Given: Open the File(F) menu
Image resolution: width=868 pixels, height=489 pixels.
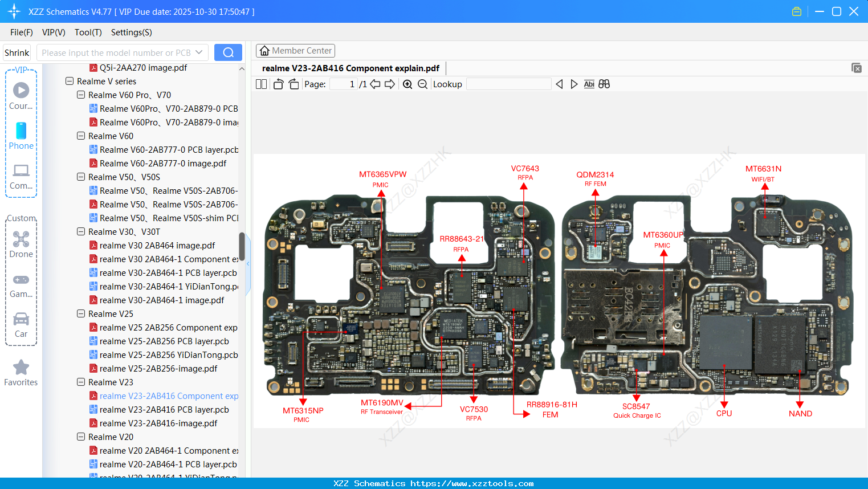Looking at the screenshot, I should (22, 32).
